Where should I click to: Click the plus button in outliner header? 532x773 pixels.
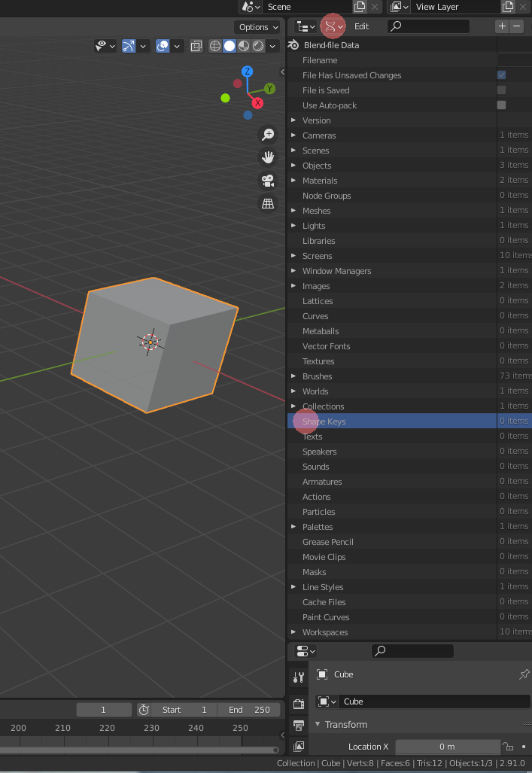point(502,26)
